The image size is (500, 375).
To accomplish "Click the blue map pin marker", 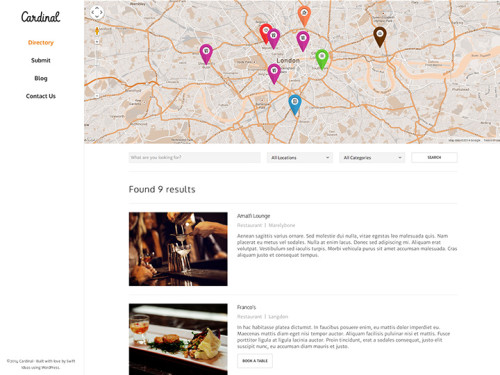I will 295,104.
